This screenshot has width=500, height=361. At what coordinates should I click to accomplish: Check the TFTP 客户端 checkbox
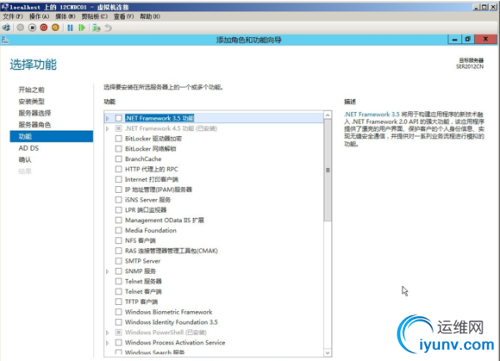pyautogui.click(x=118, y=302)
